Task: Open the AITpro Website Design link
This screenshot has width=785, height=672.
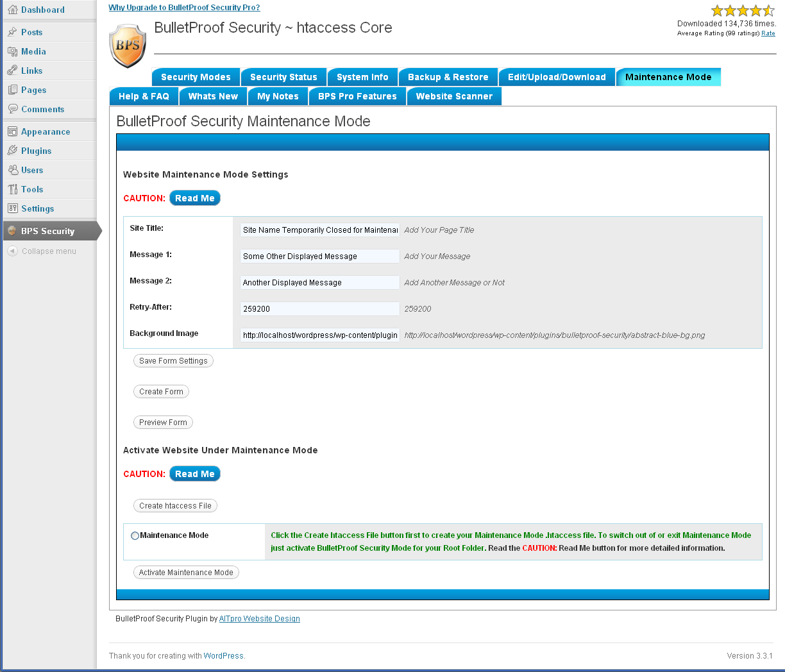Action: 260,619
